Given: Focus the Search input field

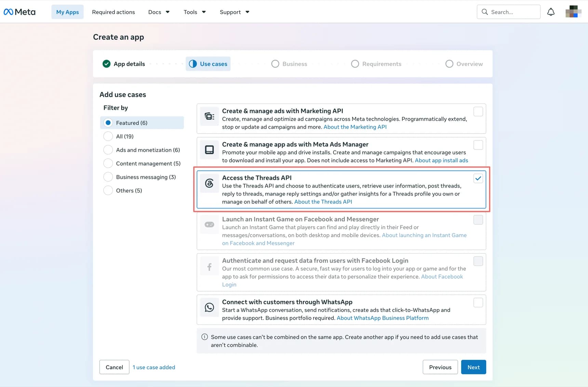Looking at the screenshot, I should click(x=509, y=12).
